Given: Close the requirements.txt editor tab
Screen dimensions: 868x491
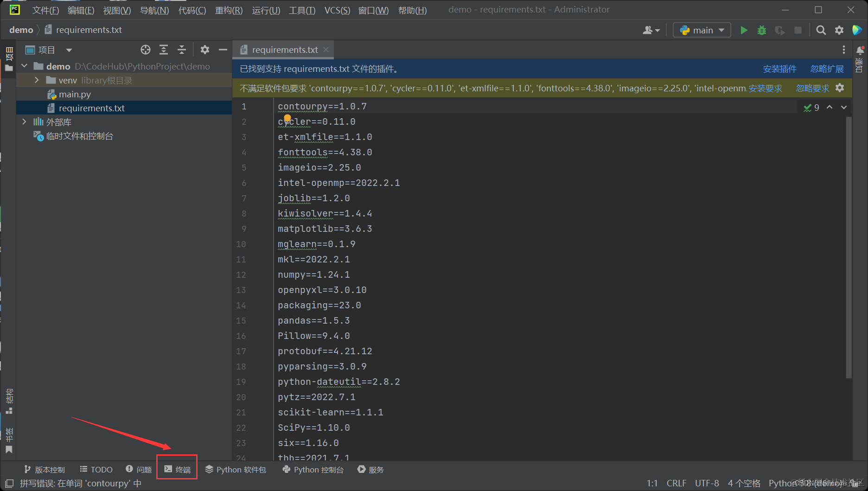Looking at the screenshot, I should 326,50.
